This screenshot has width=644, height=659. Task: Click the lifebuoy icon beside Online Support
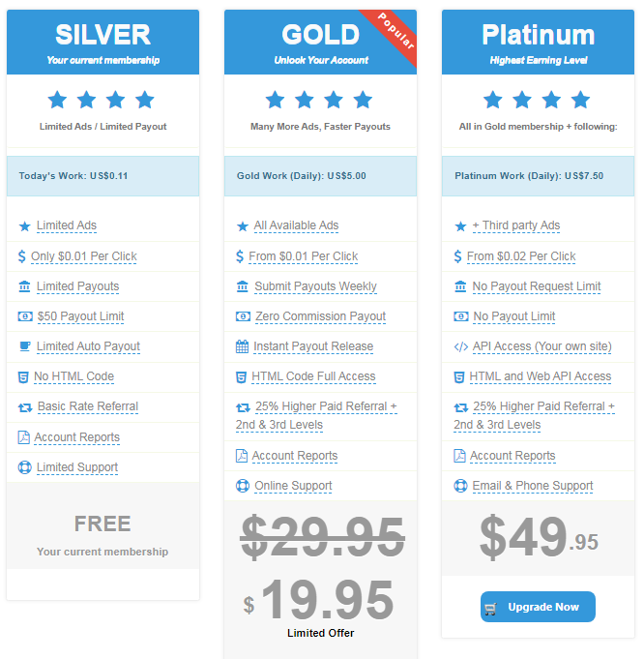[x=243, y=486]
